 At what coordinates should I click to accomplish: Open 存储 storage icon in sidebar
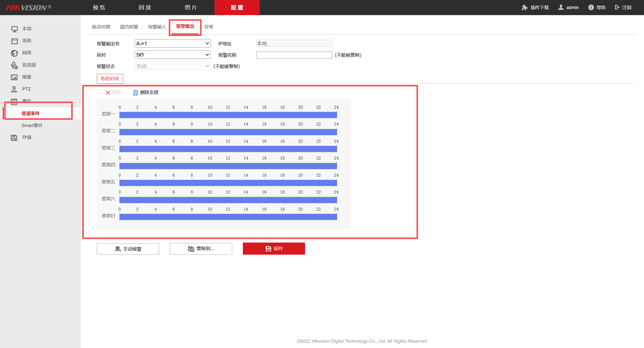click(x=15, y=138)
